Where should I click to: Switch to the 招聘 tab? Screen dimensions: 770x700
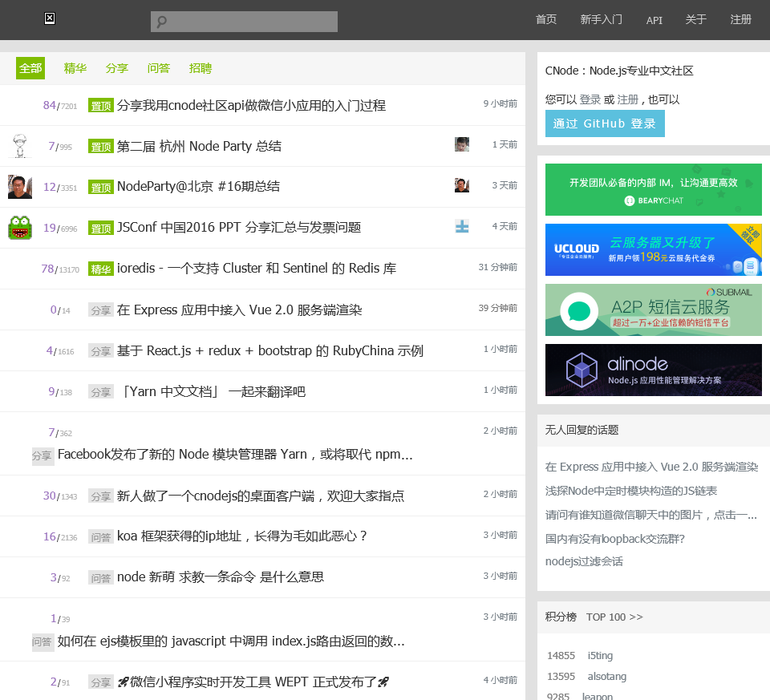[201, 68]
